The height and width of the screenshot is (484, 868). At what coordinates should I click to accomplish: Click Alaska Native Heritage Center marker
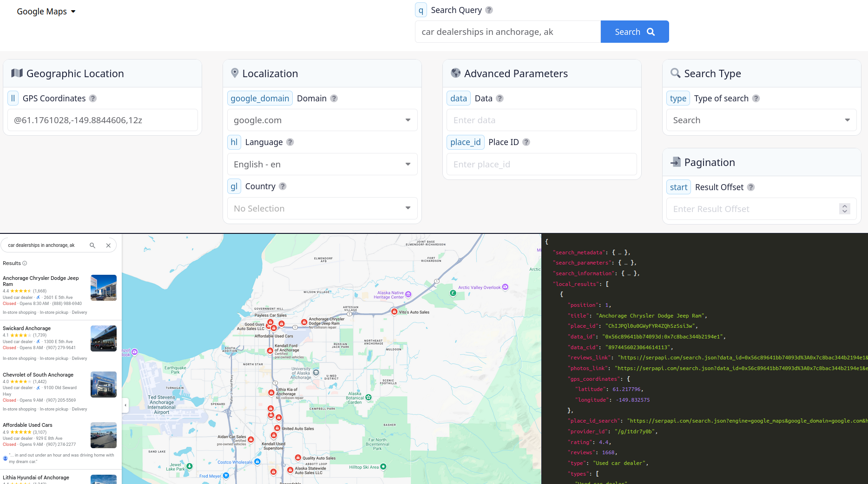point(408,294)
